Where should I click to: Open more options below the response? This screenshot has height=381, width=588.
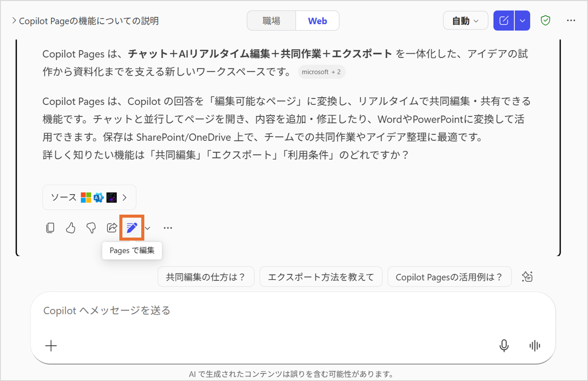click(x=168, y=228)
